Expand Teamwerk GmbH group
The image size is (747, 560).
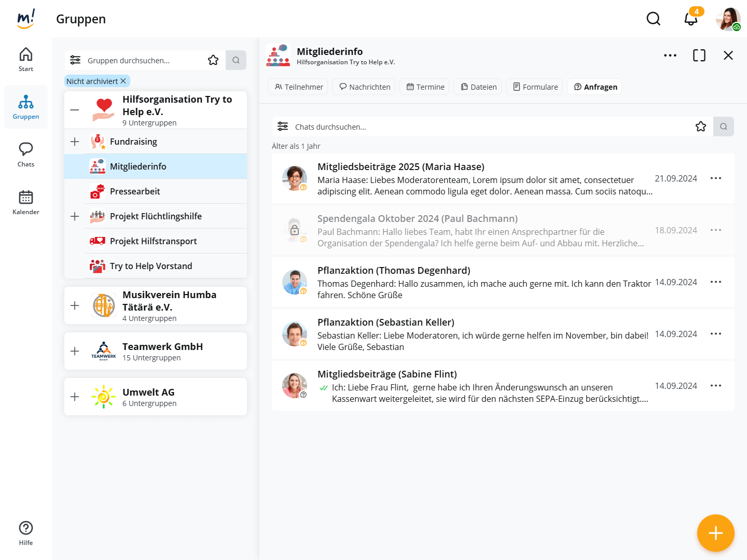(75, 351)
